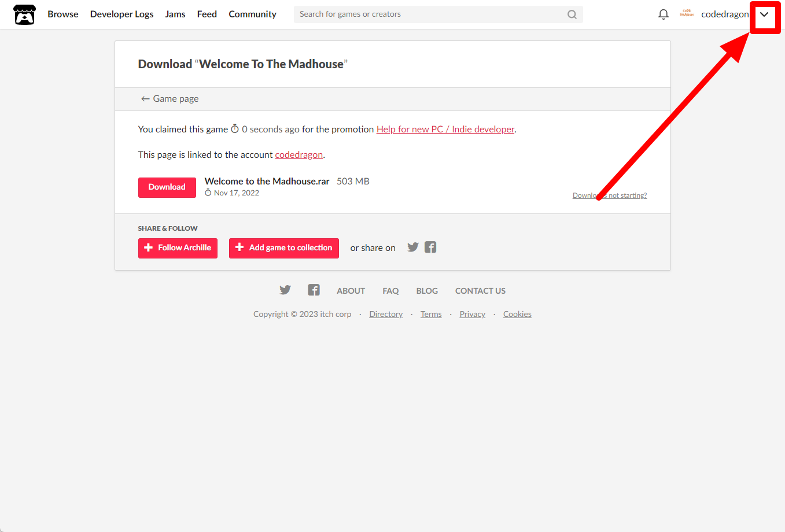Open the itch.io home logo
The image size is (785, 532).
(x=24, y=14)
